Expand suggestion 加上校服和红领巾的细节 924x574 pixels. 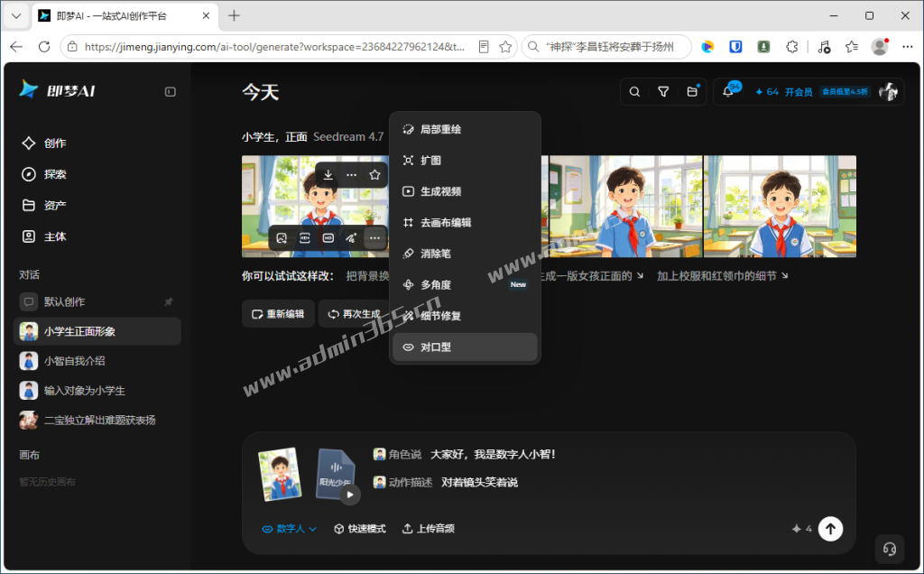(723, 276)
